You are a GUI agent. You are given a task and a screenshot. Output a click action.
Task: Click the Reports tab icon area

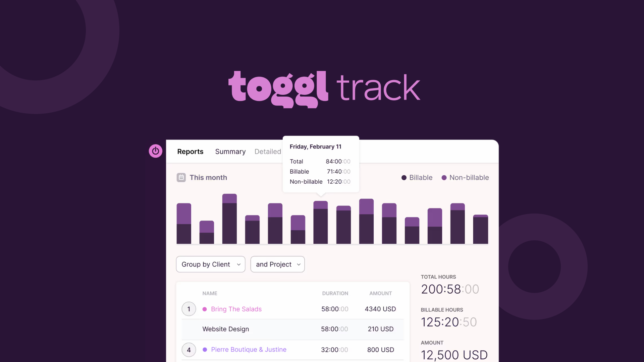[x=190, y=152]
